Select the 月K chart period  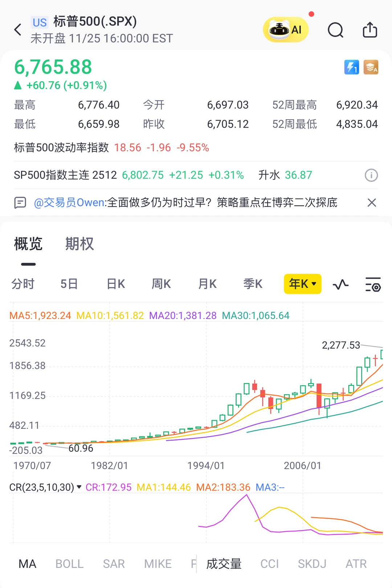tap(207, 284)
